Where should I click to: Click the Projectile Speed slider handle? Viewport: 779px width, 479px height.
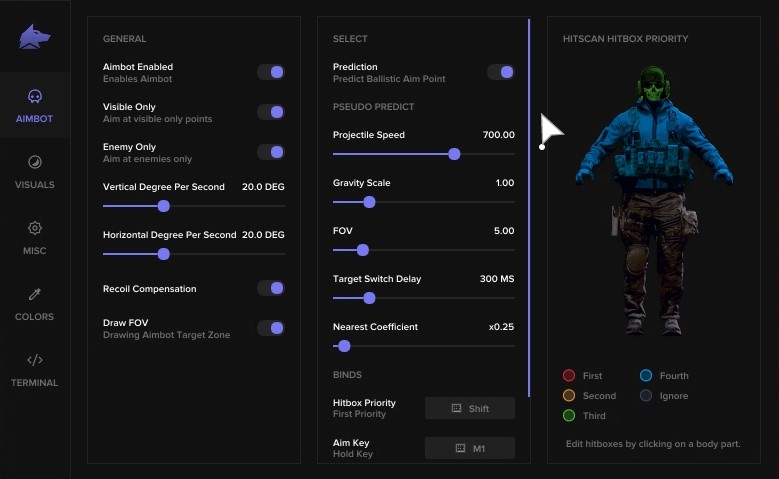coord(454,154)
